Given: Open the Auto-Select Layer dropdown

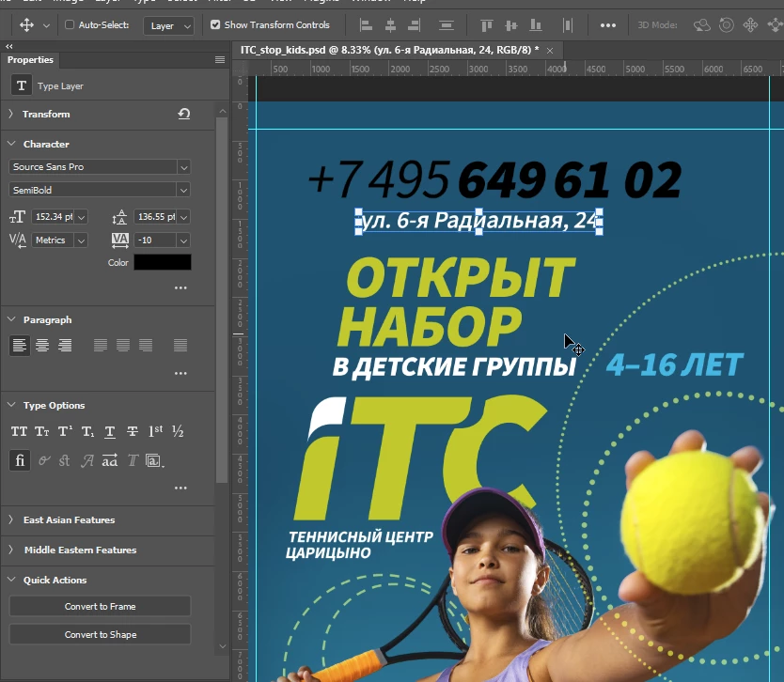Looking at the screenshot, I should (168, 25).
